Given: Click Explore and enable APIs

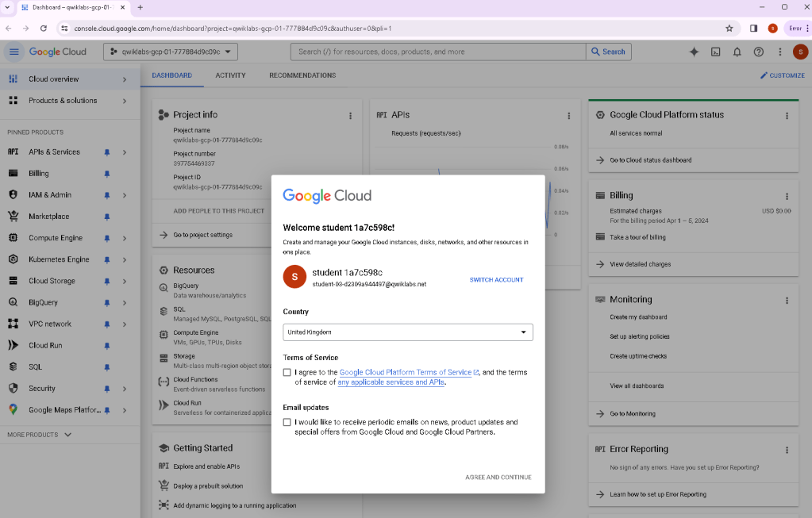Looking at the screenshot, I should tap(206, 466).
